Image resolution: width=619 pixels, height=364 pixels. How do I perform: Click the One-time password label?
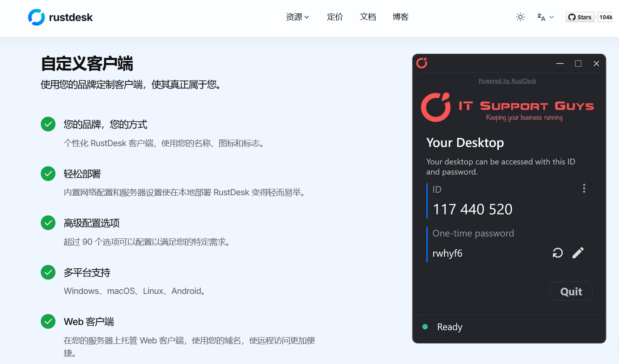473,233
